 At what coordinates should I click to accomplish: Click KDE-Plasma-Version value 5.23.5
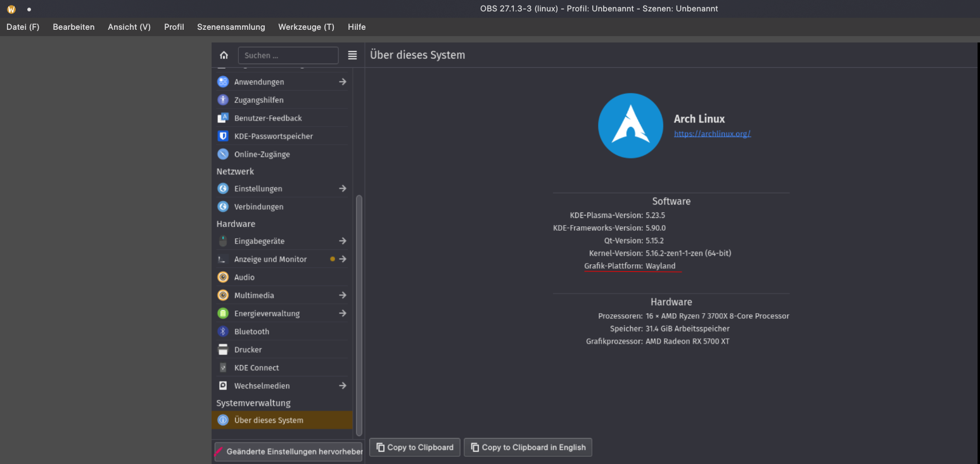pyautogui.click(x=656, y=215)
